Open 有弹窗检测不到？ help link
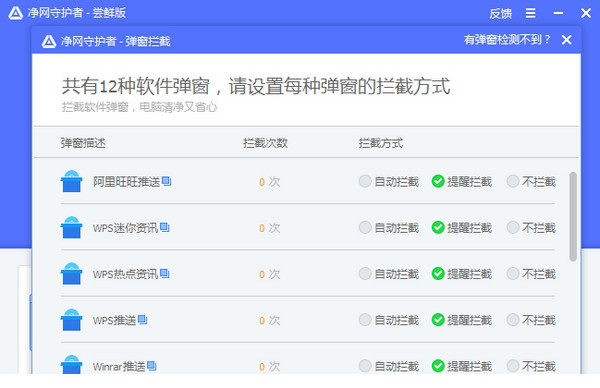 click(507, 39)
